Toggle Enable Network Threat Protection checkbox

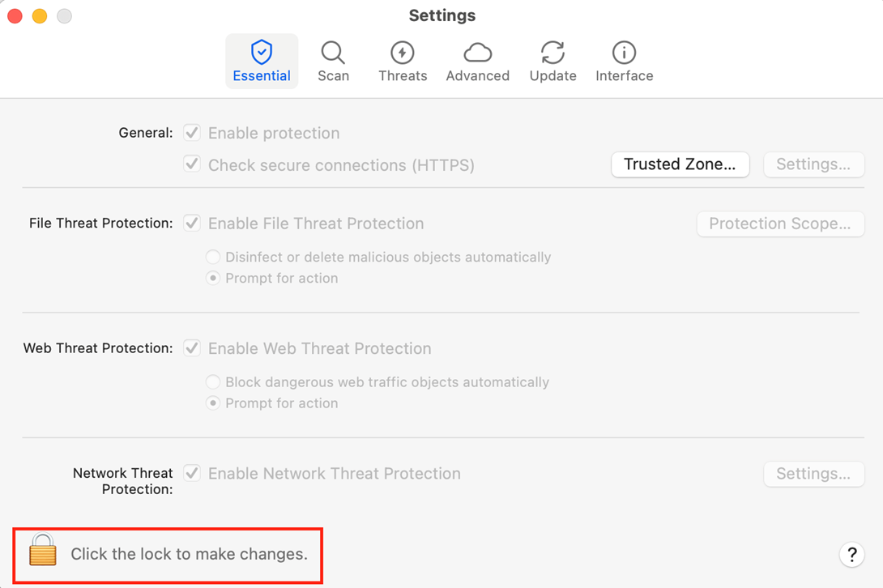point(192,473)
